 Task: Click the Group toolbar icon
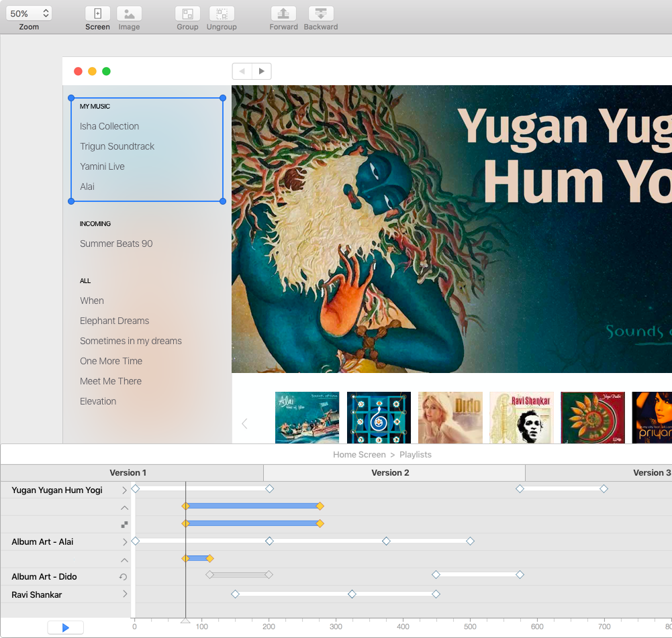pos(187,14)
